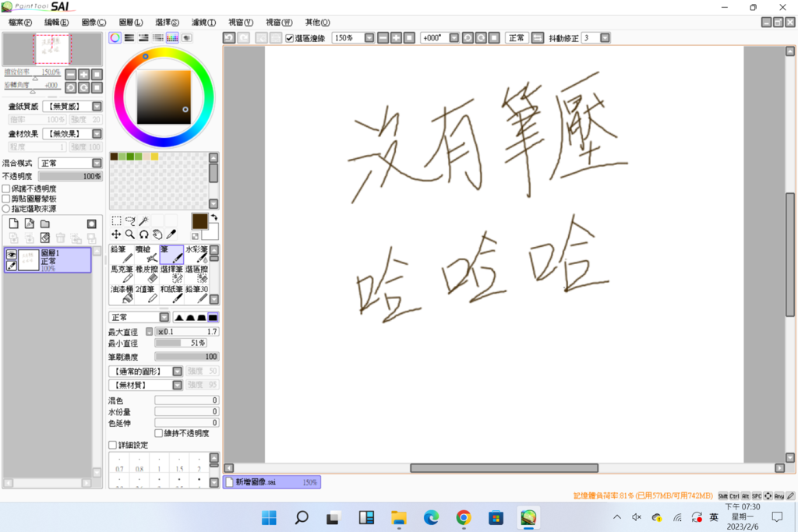
Task: Open the brush mode 正常 dropdown
Action: 164,317
